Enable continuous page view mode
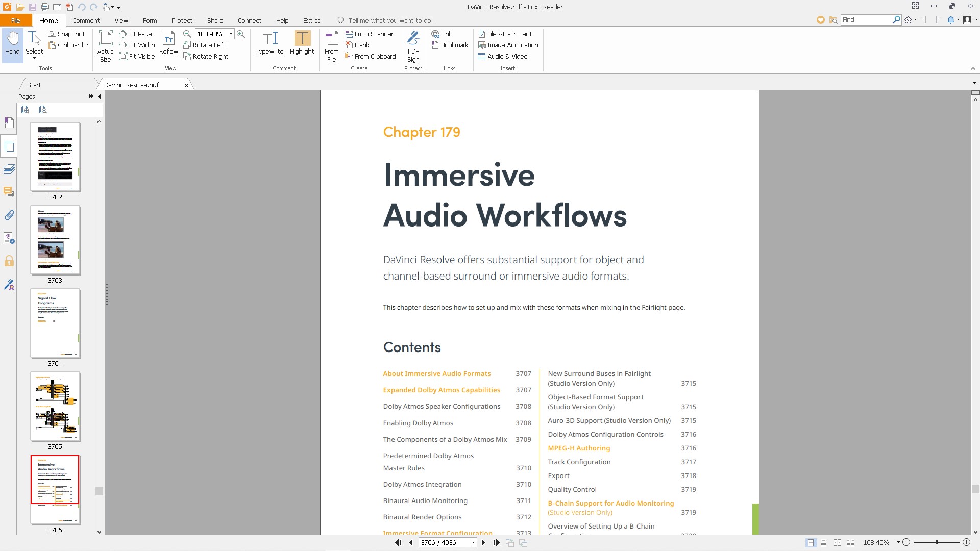 (823, 542)
